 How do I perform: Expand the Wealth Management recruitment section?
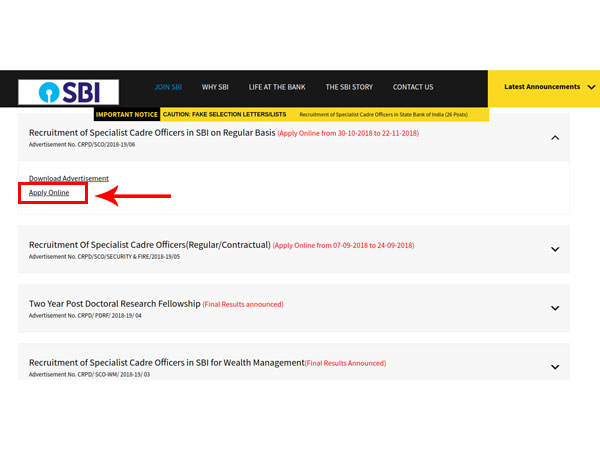coord(555,367)
